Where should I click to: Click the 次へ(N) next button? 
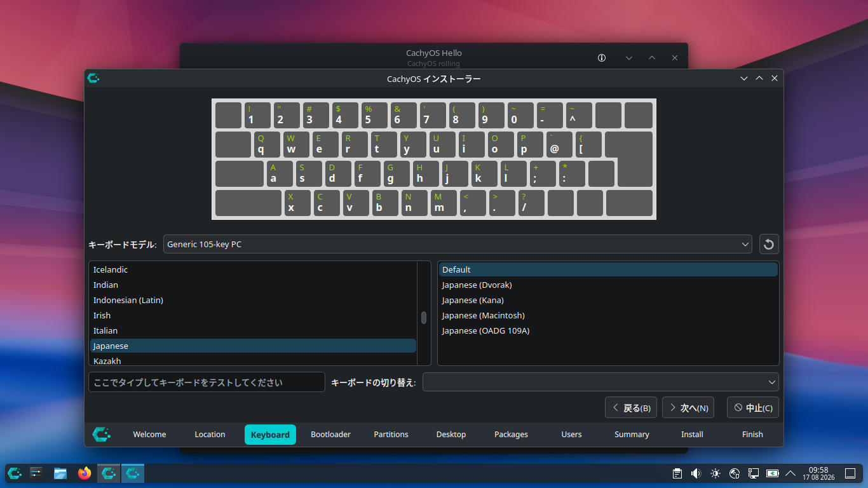[688, 408]
